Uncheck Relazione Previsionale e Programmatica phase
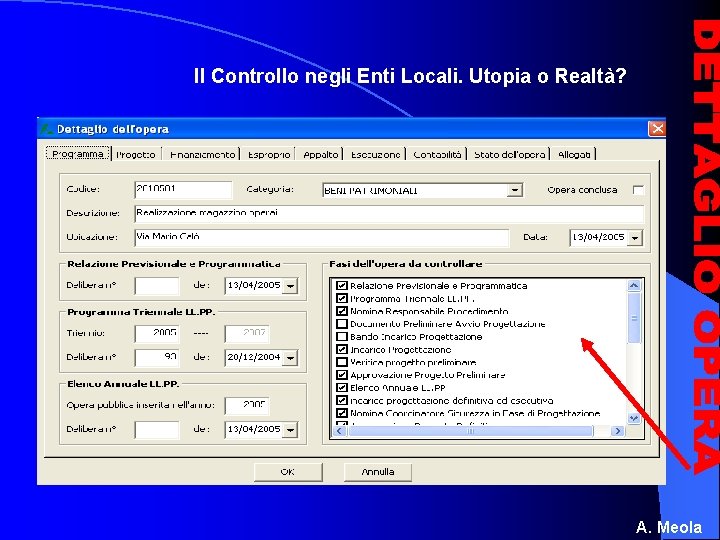The image size is (720, 540). (342, 285)
